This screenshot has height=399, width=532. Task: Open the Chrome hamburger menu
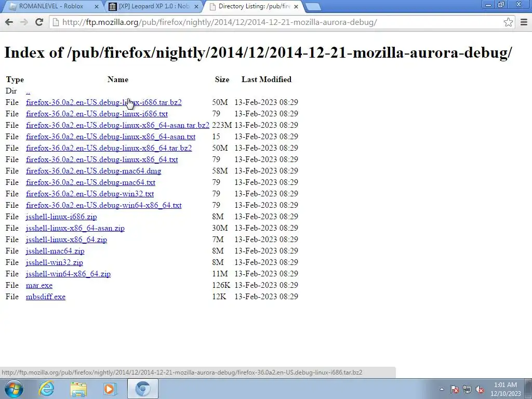tap(524, 22)
